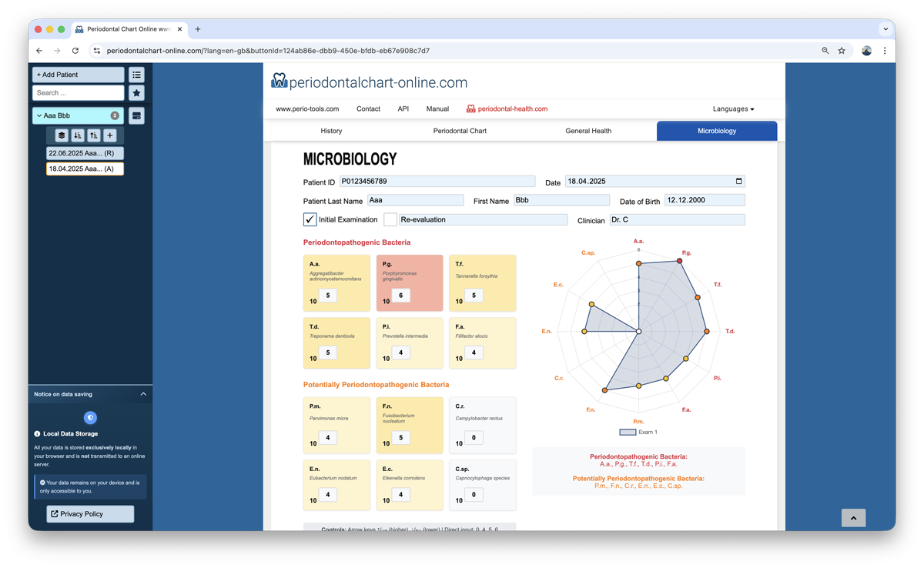Sort examinations in descending order
This screenshot has height=568, width=924.
78,135
